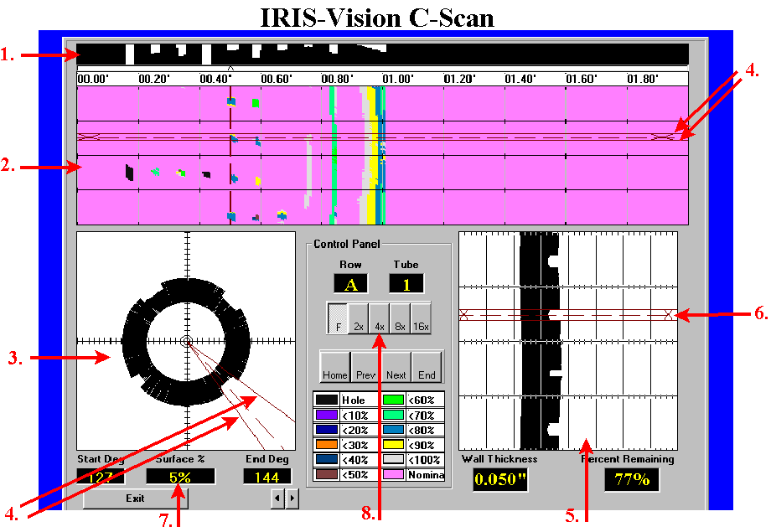Click the Start Deg value field
Screen dimensions: 771x532
coord(101,477)
